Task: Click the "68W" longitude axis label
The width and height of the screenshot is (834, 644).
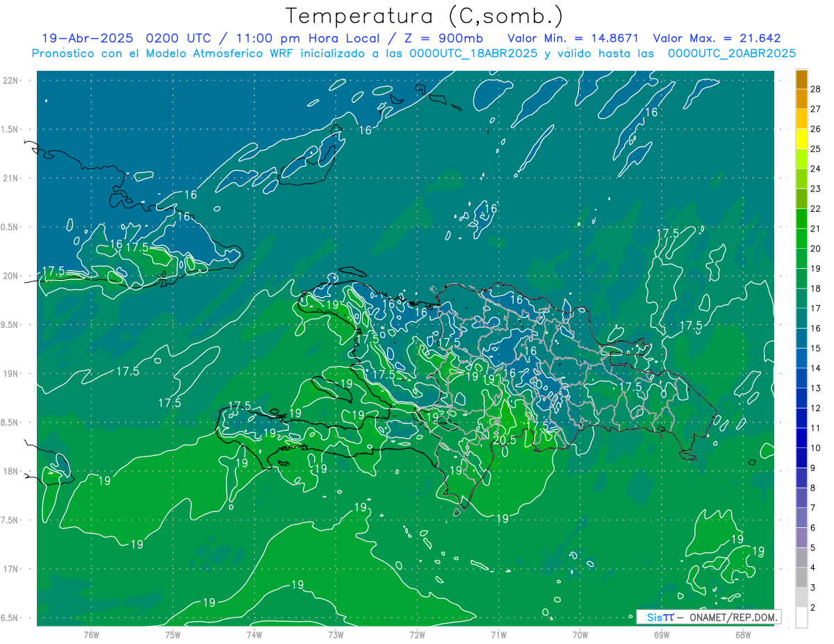Action: pyautogui.click(x=743, y=634)
